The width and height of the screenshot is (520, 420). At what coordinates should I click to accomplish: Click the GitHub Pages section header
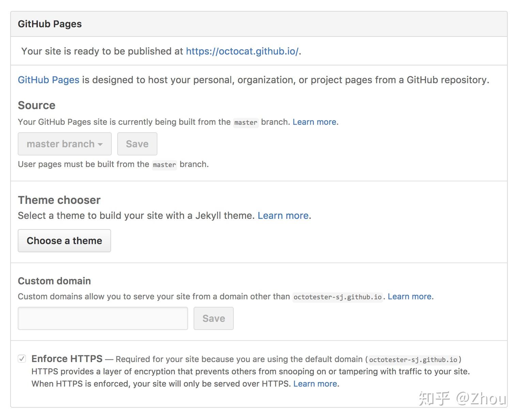tap(50, 24)
